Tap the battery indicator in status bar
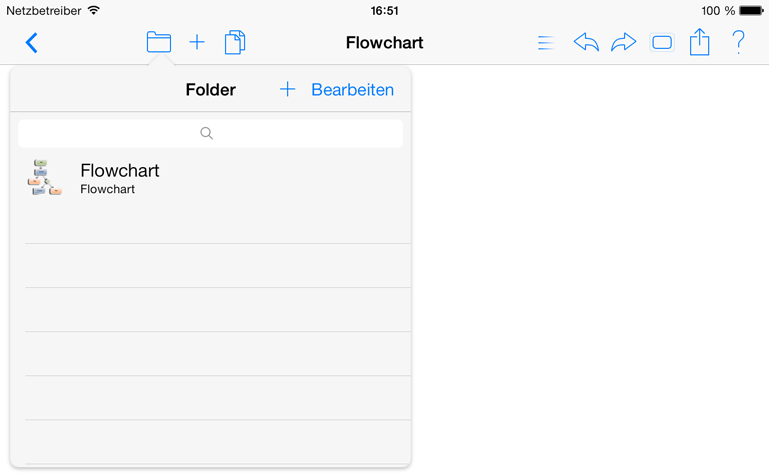This screenshot has width=769, height=473. [751, 10]
